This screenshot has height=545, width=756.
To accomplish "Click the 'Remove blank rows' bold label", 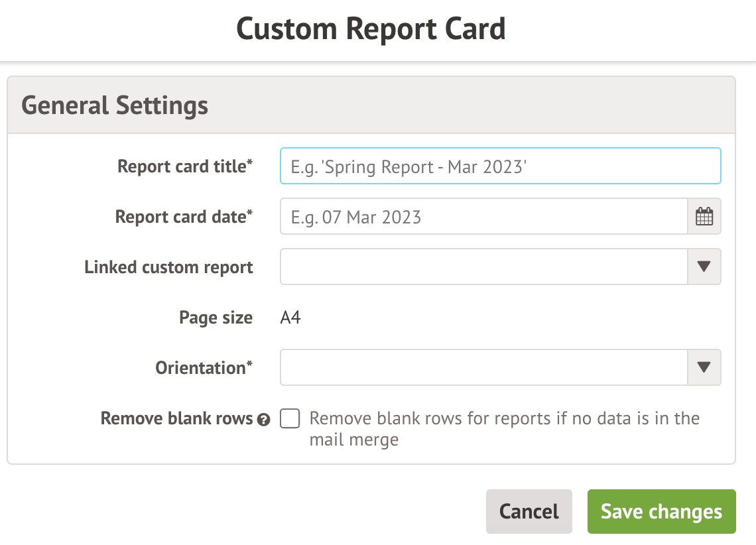I will [x=176, y=419].
